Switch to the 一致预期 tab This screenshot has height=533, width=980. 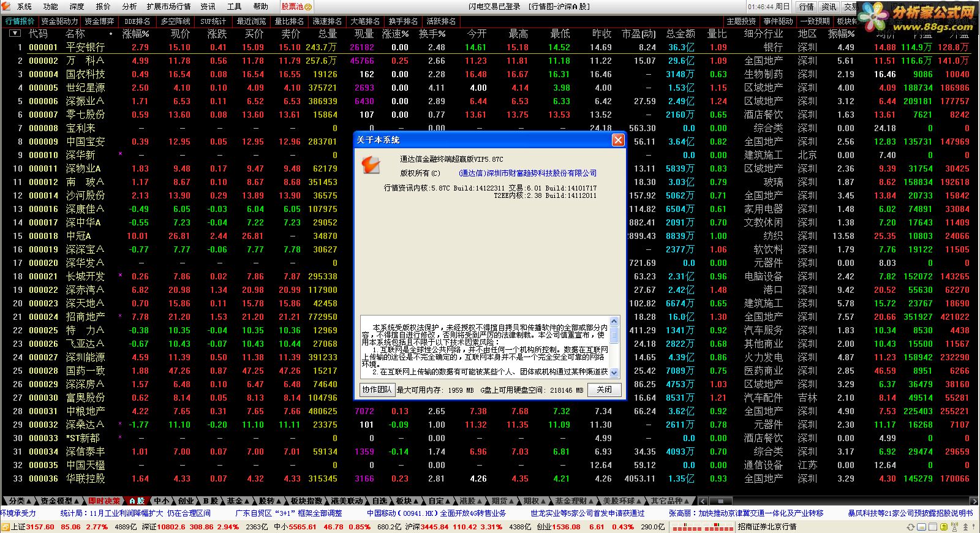point(815,21)
